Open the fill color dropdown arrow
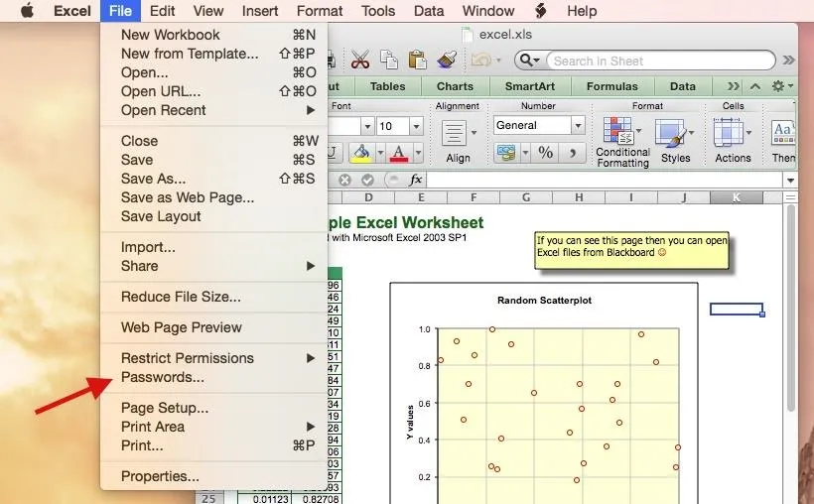The width and height of the screenshot is (814, 504). coord(380,153)
